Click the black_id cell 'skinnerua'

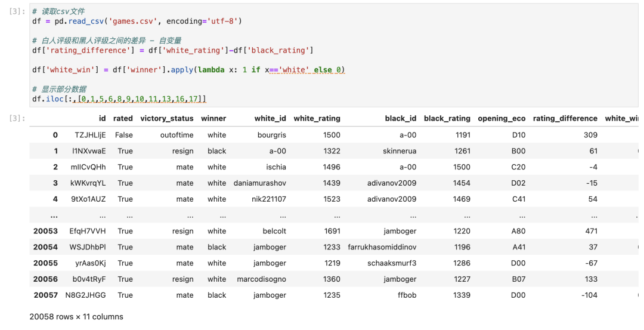400,151
